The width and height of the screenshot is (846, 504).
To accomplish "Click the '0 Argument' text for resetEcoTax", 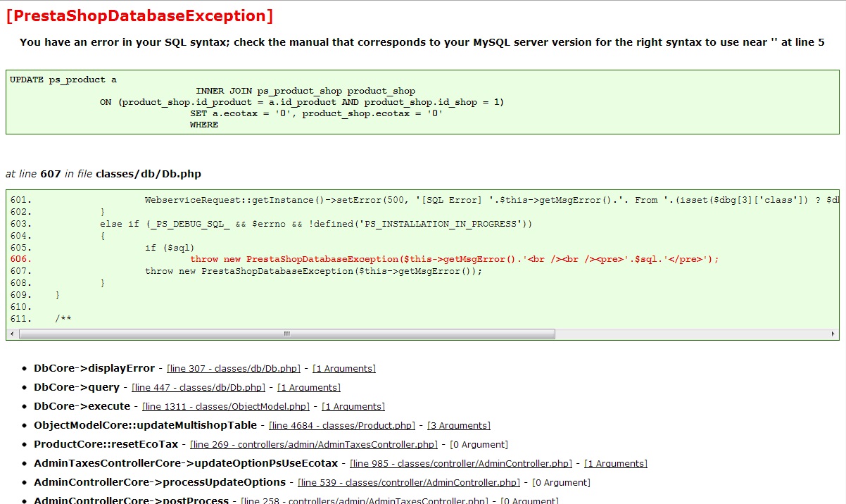I will [x=479, y=444].
